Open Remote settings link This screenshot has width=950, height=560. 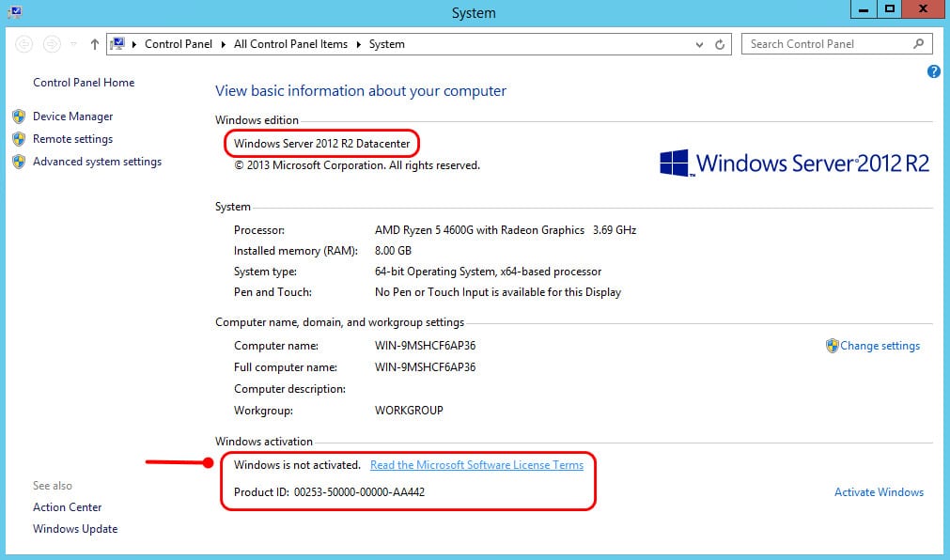[x=72, y=139]
